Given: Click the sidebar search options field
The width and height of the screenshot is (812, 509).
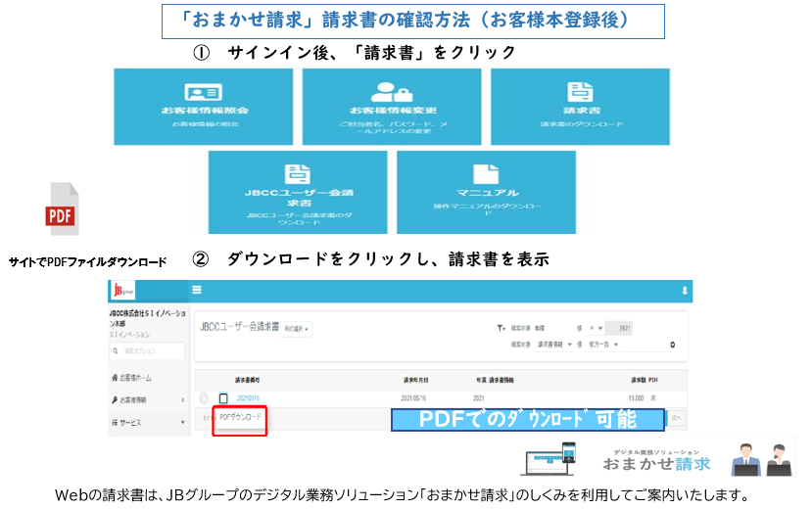Looking at the screenshot, I should click(148, 351).
